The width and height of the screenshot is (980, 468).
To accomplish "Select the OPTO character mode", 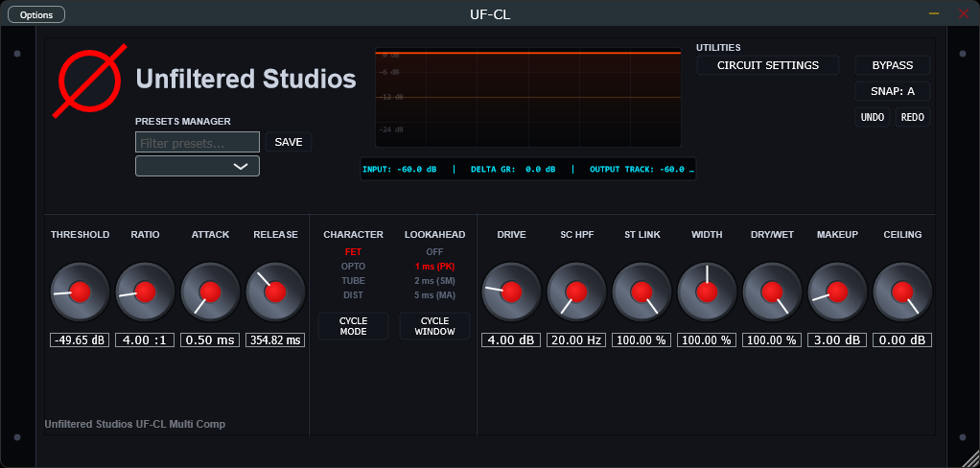I will pyautogui.click(x=353, y=267).
